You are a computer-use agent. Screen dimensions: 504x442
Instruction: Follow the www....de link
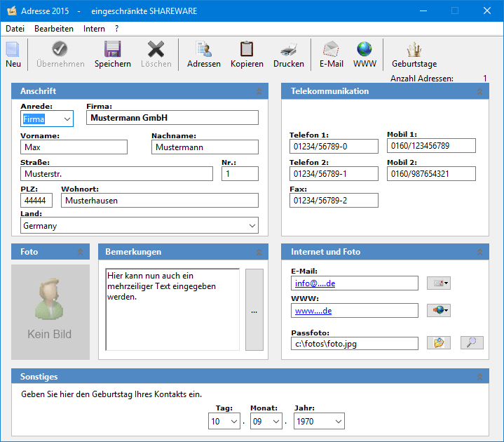(313, 311)
